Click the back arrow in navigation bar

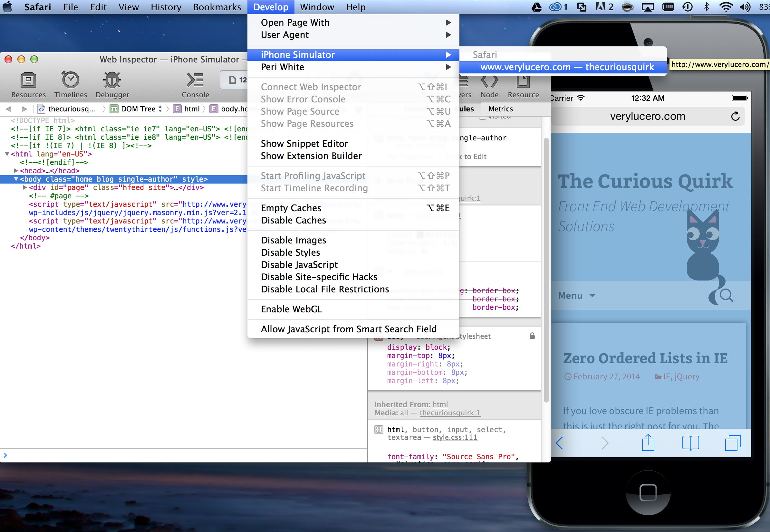pos(9,109)
